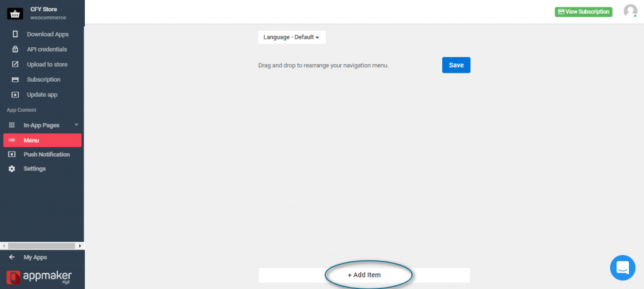Screen dimensions: 644x289
Task: Click the App Content section label
Action: (x=21, y=110)
